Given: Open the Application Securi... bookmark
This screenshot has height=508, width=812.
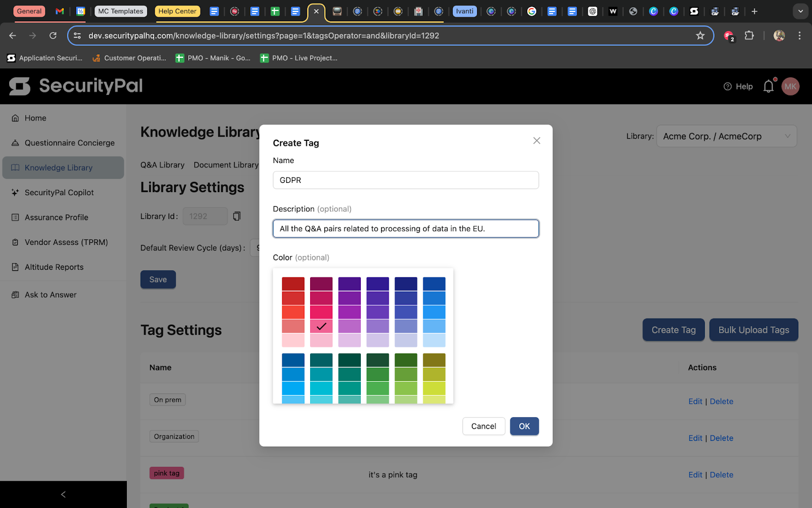Looking at the screenshot, I should coord(45,58).
